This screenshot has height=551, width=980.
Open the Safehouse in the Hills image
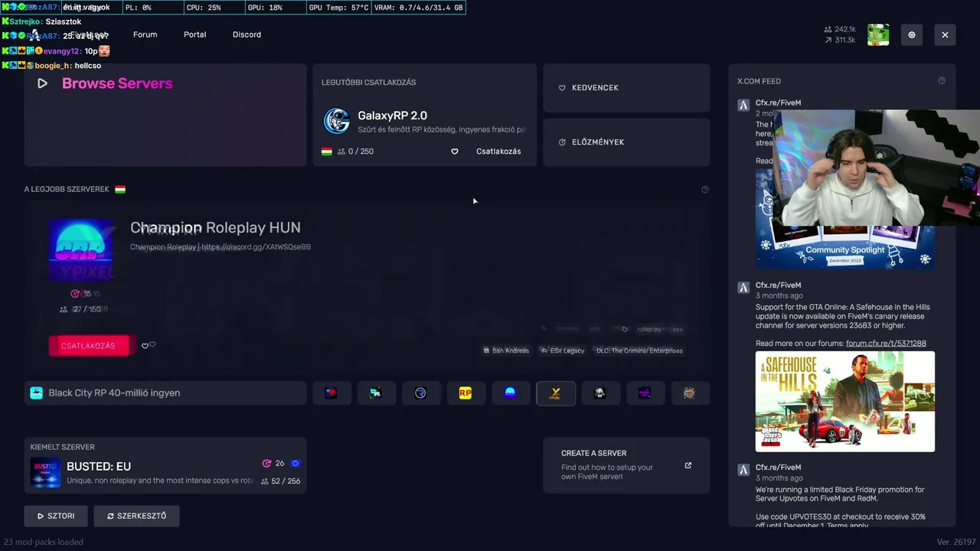pyautogui.click(x=845, y=402)
